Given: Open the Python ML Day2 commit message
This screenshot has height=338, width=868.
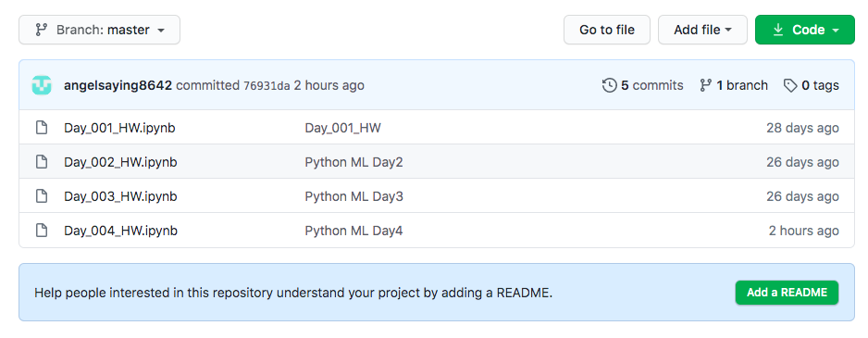Looking at the screenshot, I should [353, 162].
